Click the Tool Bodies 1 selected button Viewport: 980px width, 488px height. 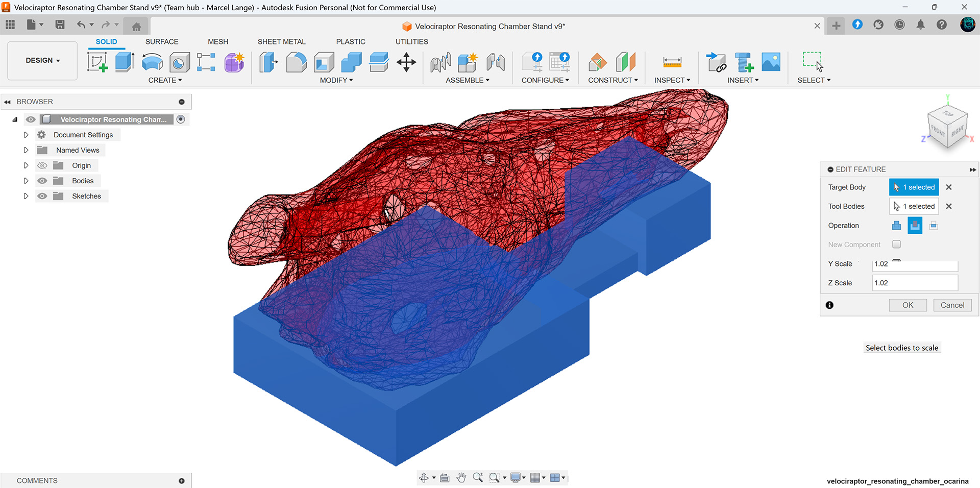(x=914, y=206)
